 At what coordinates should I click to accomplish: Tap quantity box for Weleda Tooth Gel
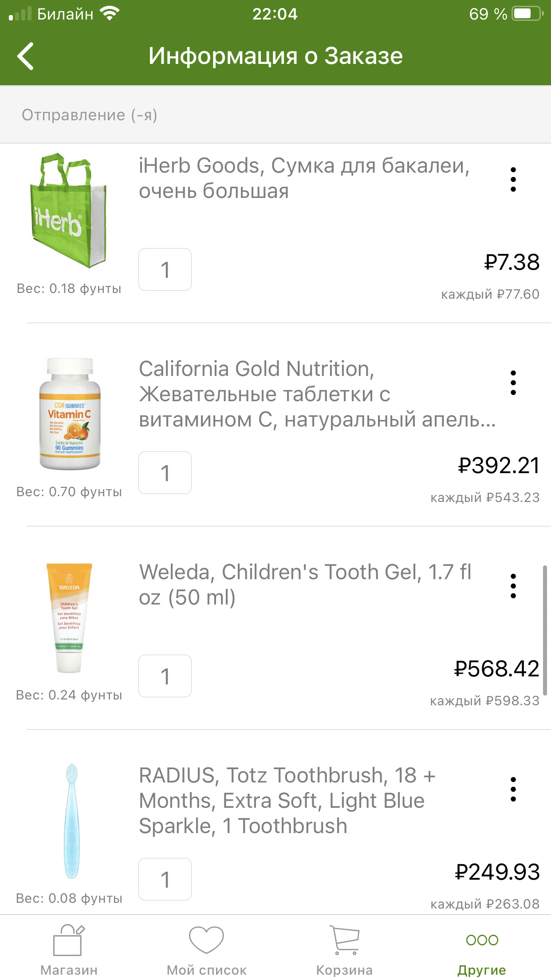click(x=165, y=676)
